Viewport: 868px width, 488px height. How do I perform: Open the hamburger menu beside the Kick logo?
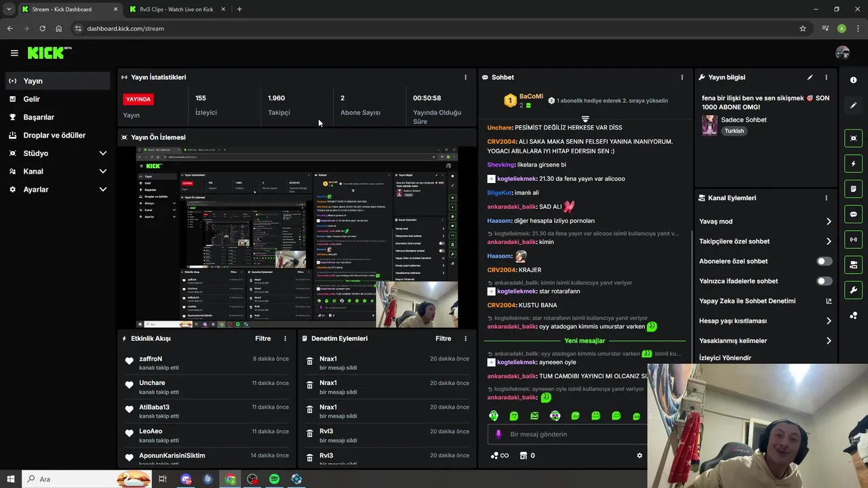[14, 53]
